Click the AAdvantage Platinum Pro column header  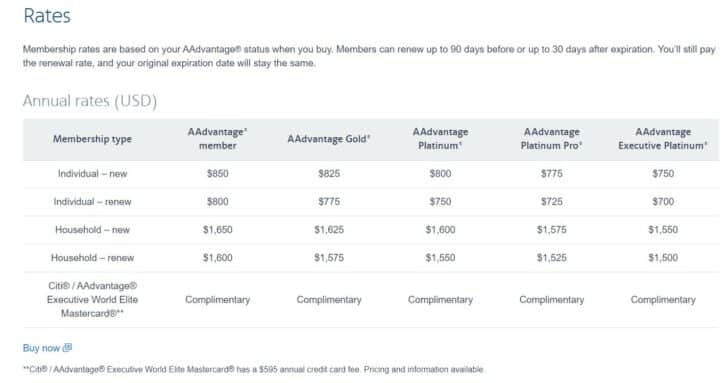point(552,139)
